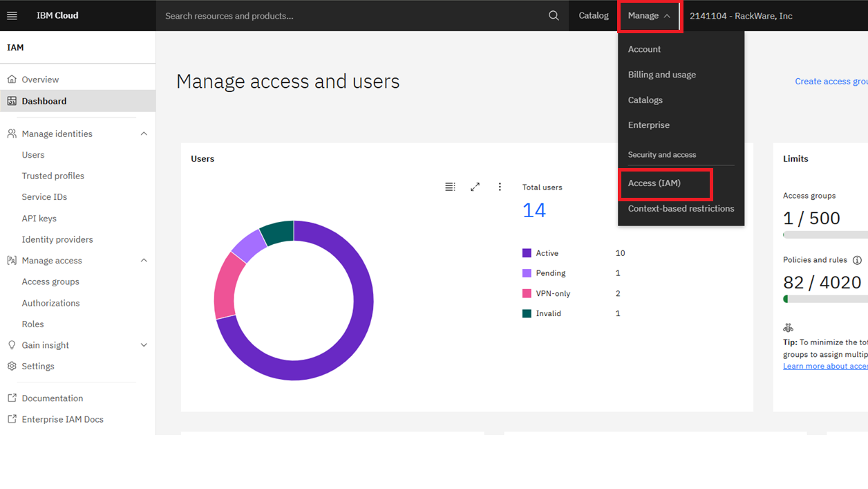Screen dimensions: 868x489
Task: Open Roles in sidebar
Action: coord(32,324)
